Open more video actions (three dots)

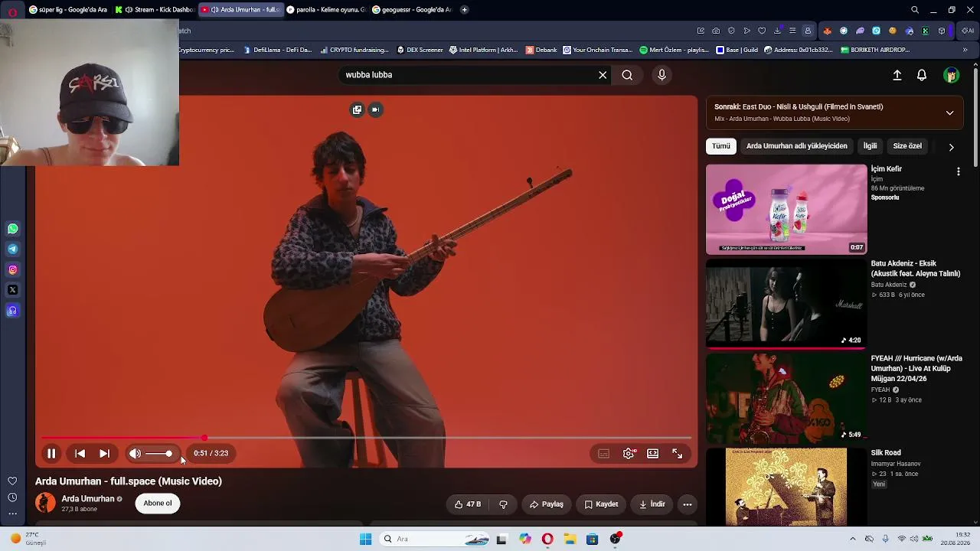[x=688, y=504]
